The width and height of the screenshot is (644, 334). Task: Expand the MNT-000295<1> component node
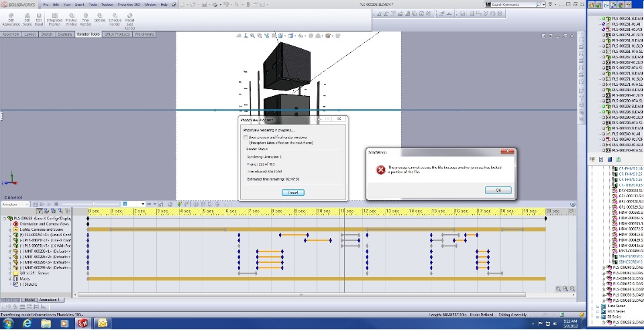click(x=10, y=252)
